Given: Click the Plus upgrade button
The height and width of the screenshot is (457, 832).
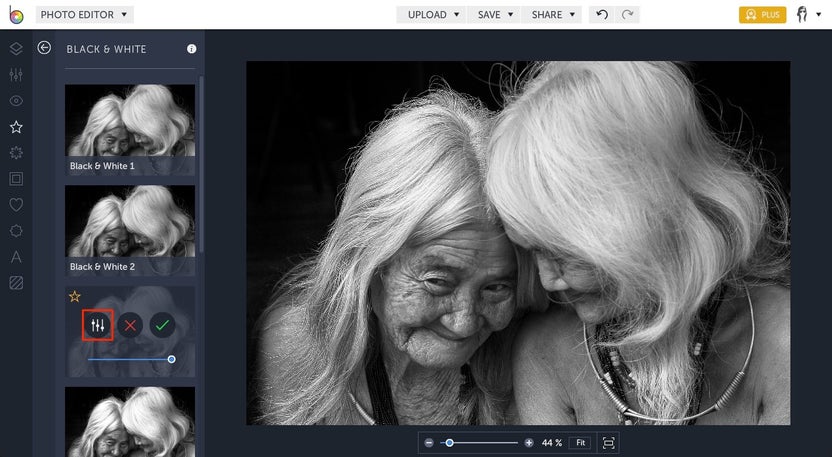Looking at the screenshot, I should point(762,15).
